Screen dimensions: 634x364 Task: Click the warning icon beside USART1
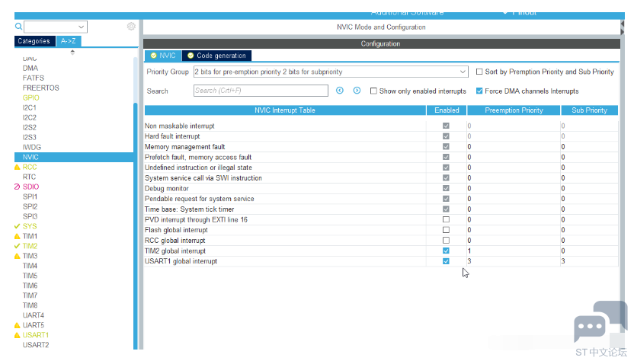pos(18,335)
